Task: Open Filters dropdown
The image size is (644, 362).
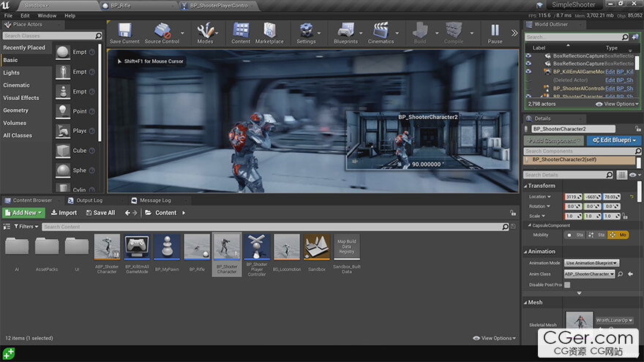Action: (26, 227)
